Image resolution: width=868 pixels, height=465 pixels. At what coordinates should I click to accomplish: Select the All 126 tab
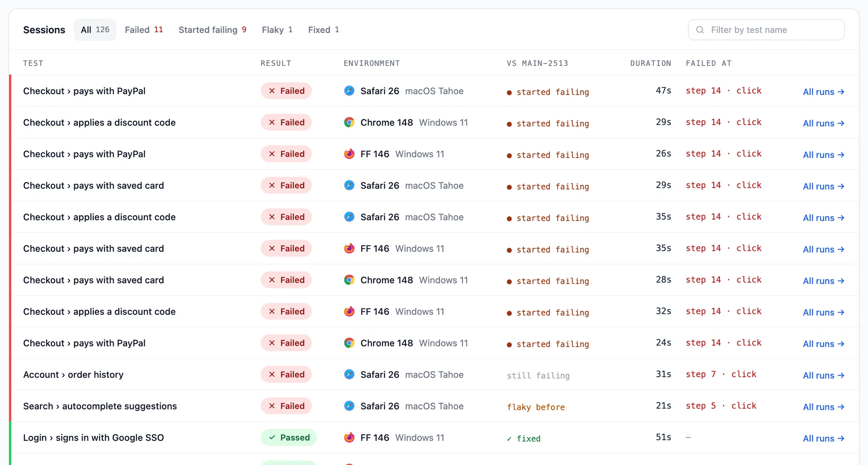95,30
